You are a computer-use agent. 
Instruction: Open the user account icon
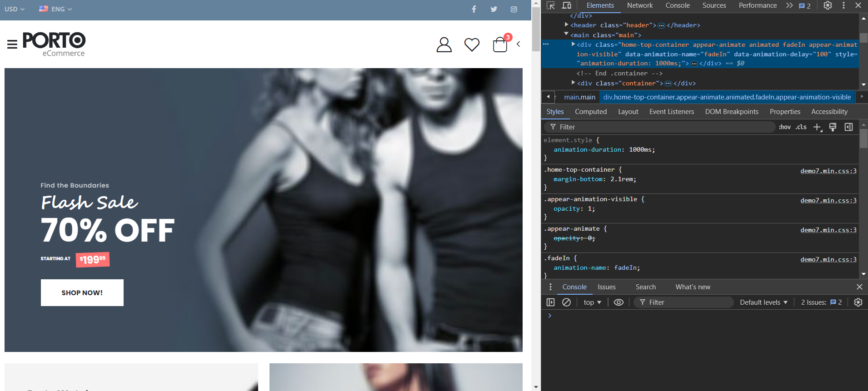[x=444, y=45]
